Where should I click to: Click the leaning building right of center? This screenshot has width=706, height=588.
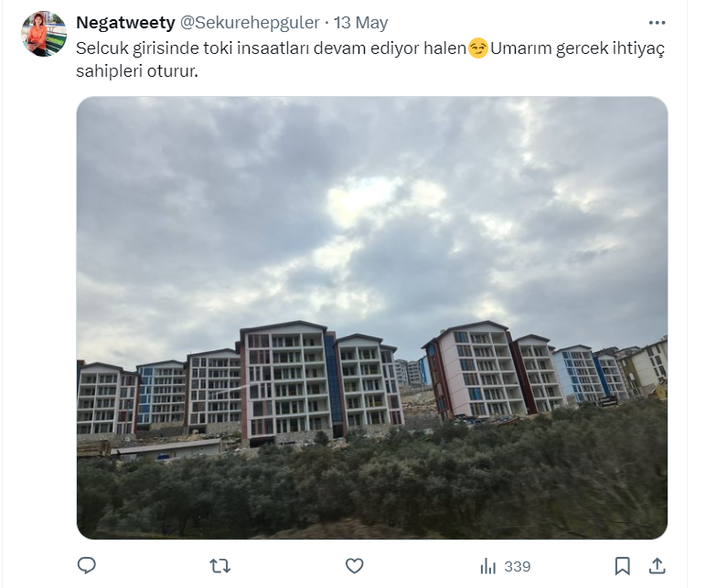[473, 370]
